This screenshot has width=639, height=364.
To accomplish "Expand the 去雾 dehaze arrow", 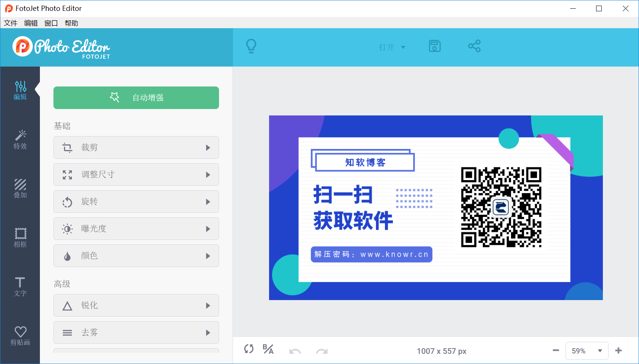I will pos(208,333).
